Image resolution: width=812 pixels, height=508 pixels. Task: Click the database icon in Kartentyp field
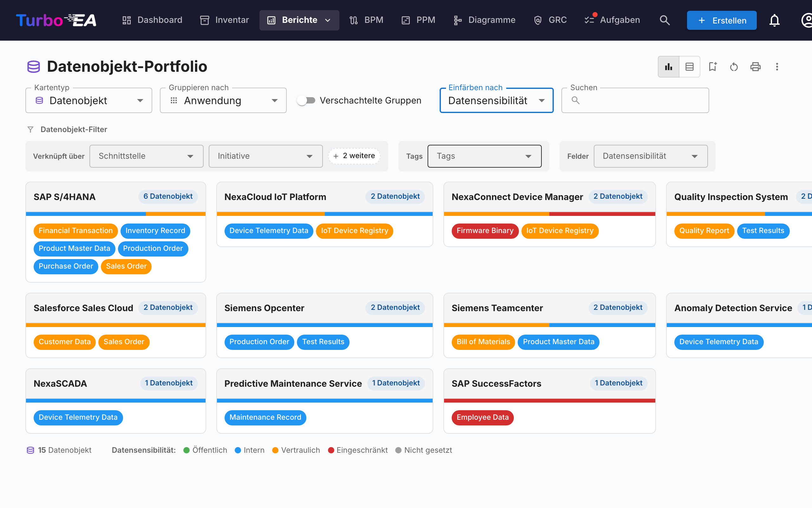(39, 100)
